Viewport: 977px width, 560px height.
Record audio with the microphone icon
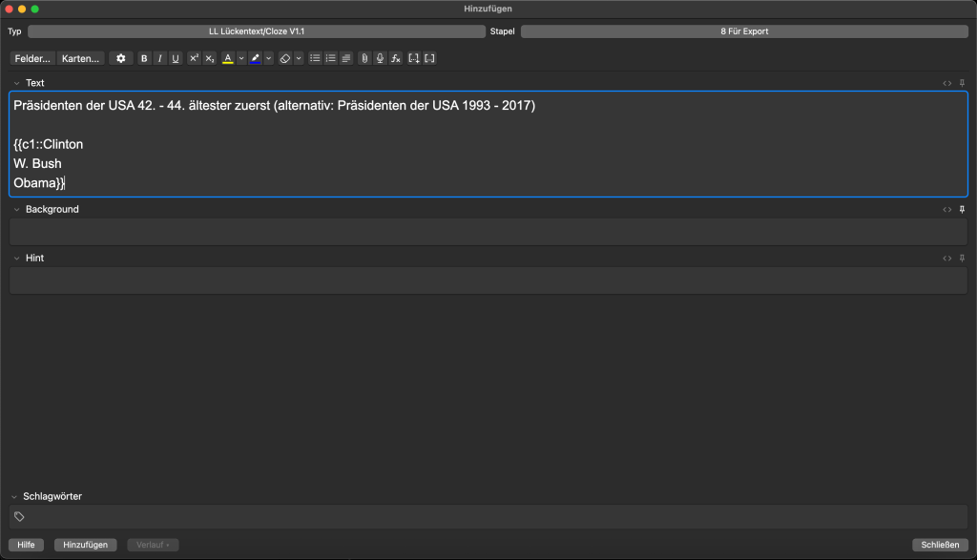point(380,58)
